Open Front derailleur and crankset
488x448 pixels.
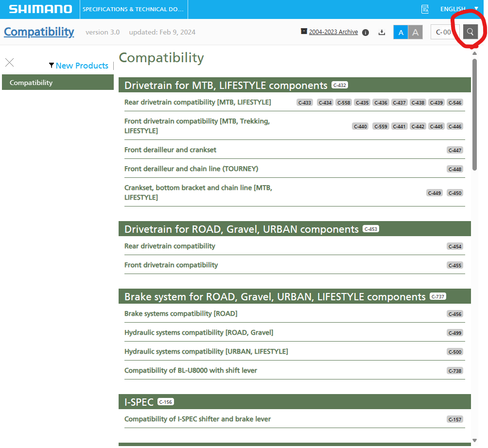tap(170, 150)
